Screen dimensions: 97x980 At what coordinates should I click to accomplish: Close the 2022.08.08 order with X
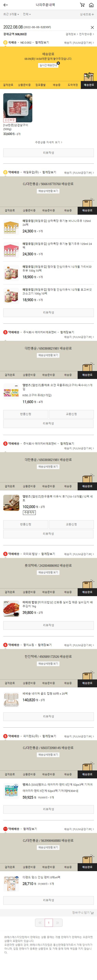[92, 27]
